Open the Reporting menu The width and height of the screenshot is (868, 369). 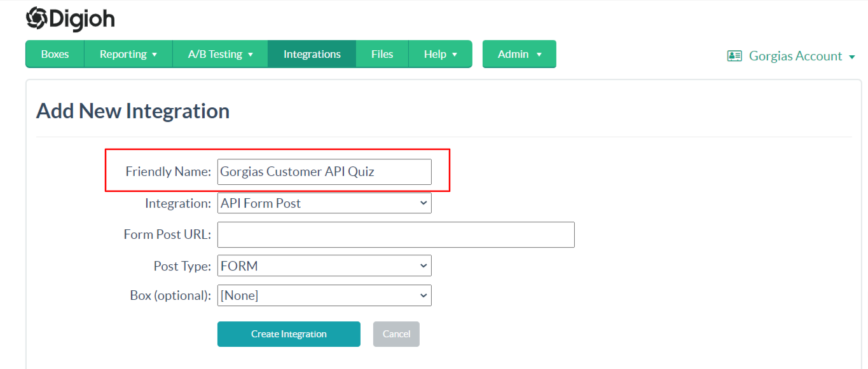128,54
